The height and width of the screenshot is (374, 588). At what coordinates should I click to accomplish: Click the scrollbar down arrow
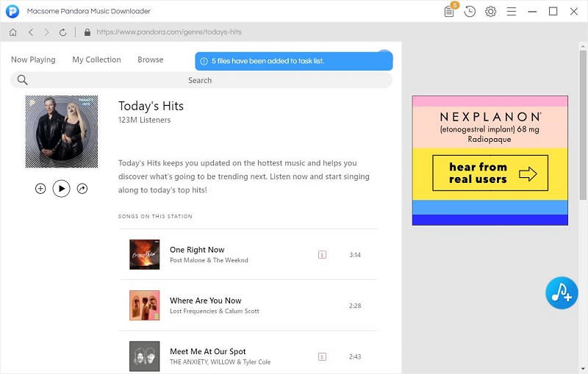click(x=583, y=368)
